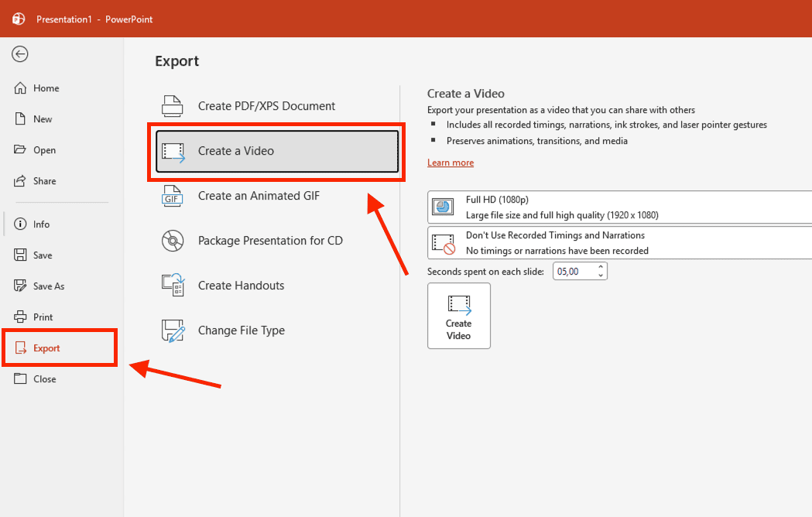Click the Close presentation icon
Screen dimensions: 812x517
[x=20, y=378]
